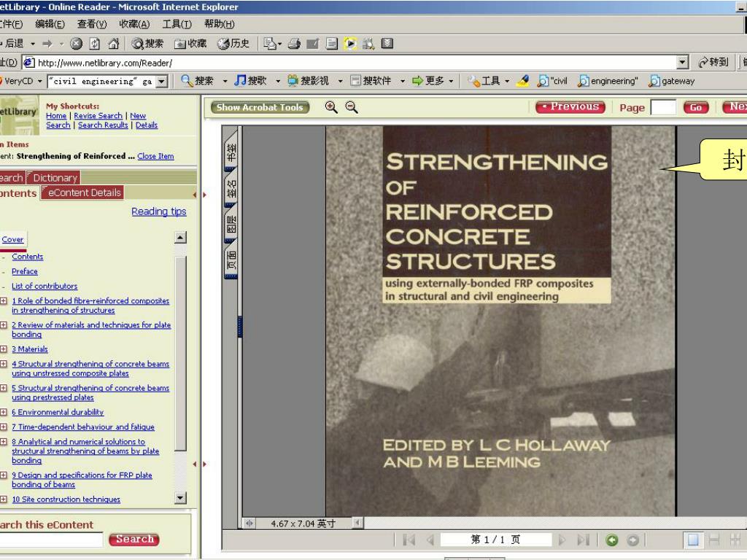Image resolution: width=747 pixels, height=560 pixels.
Task: Open the VeryCD search box dropdown
Action: coord(162,82)
